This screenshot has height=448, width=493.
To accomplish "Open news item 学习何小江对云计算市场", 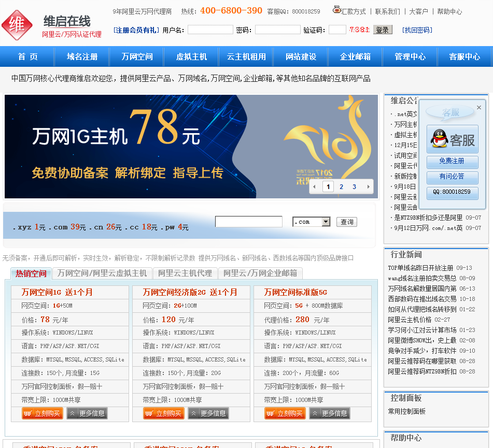I will [x=422, y=330].
